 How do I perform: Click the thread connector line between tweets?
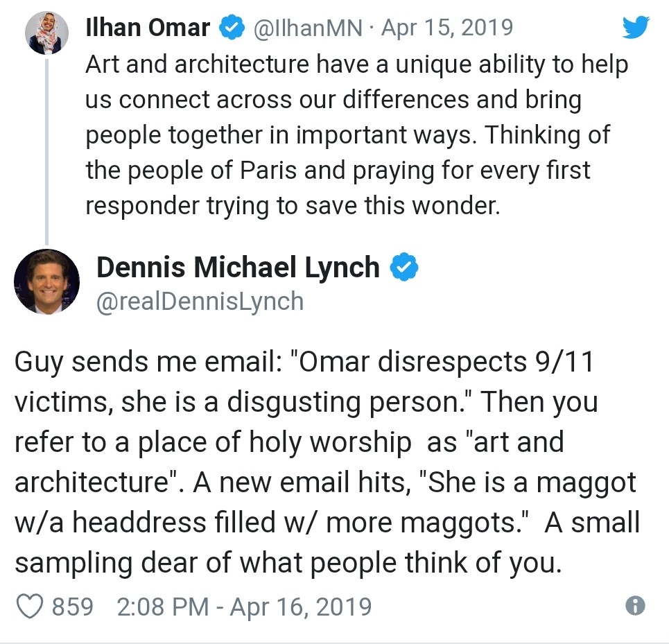click(46, 152)
